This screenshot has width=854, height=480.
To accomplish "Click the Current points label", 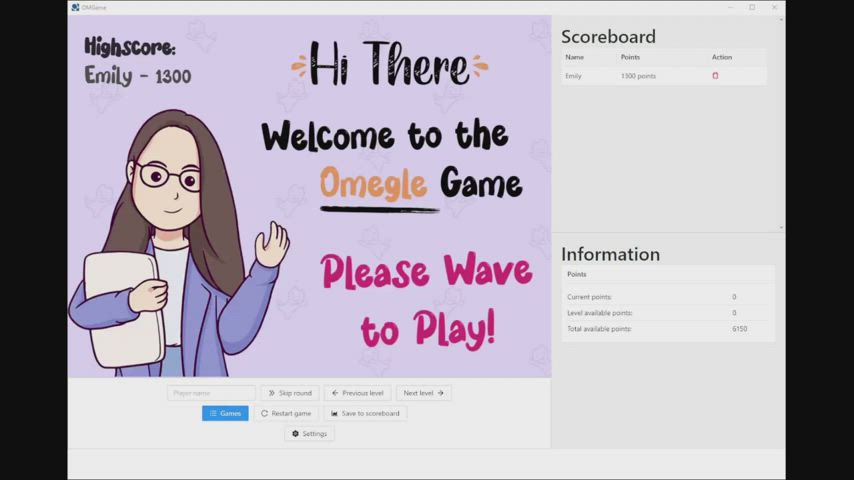I will click(589, 297).
